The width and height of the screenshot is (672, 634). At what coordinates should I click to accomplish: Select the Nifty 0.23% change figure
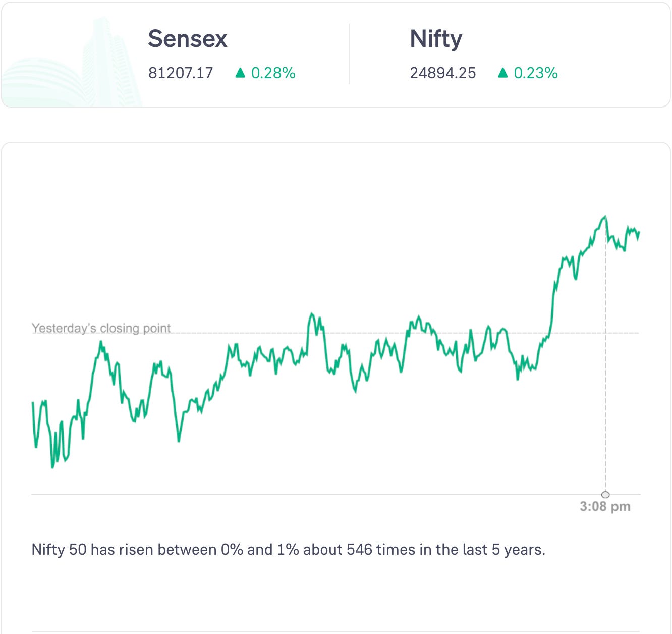535,73
